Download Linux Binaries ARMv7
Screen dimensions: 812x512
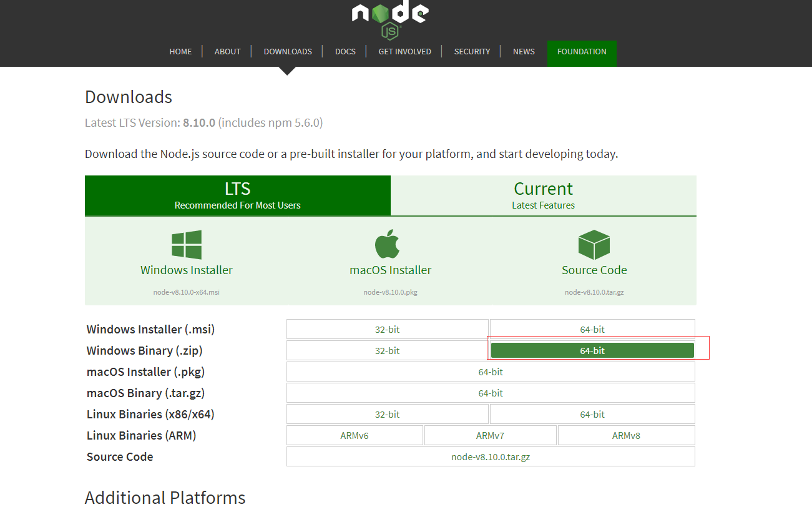click(490, 435)
